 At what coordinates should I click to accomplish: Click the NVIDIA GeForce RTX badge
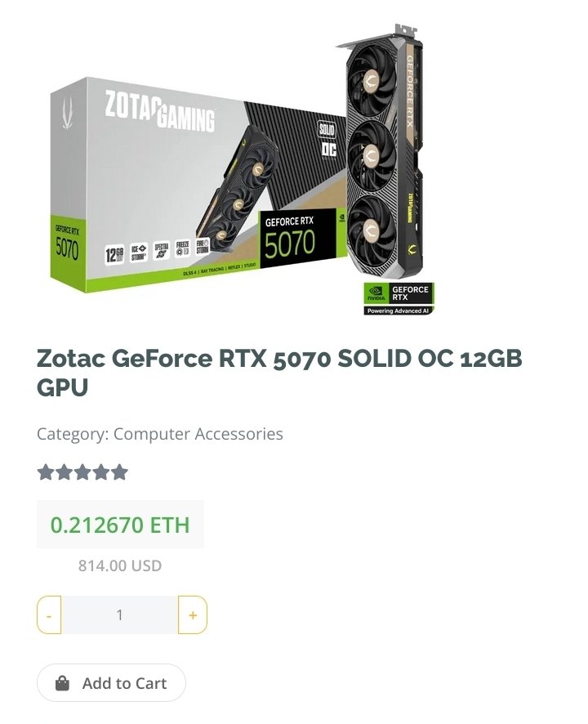click(x=399, y=299)
